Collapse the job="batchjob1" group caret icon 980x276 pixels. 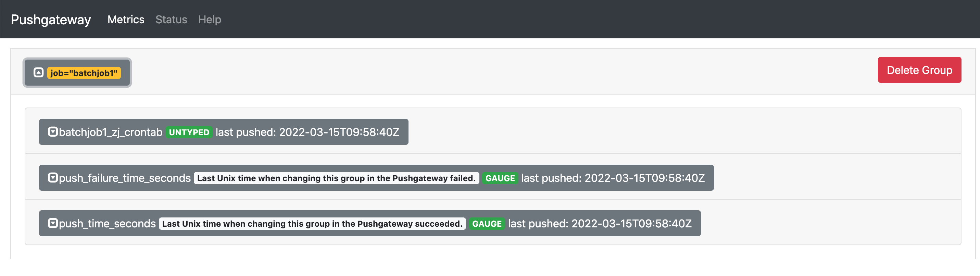[x=38, y=72]
